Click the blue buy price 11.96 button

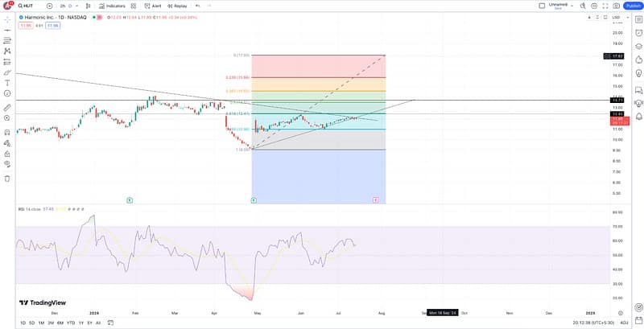click(53, 26)
